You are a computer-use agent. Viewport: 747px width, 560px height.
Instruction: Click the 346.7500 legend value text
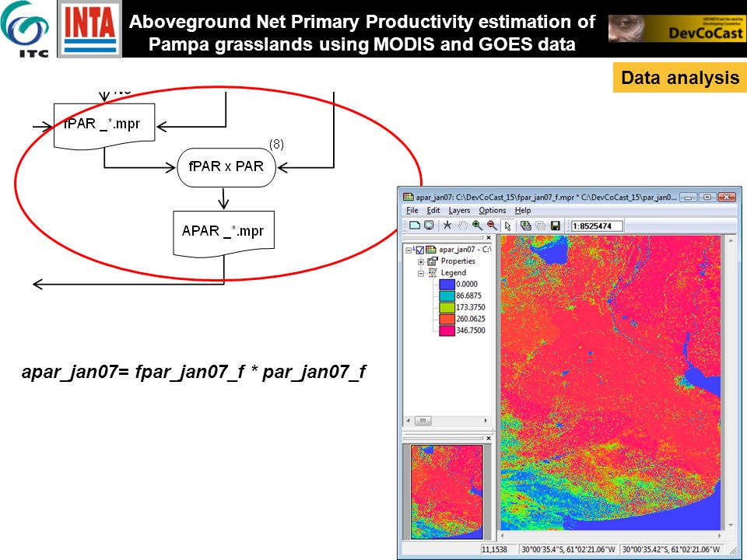click(471, 331)
